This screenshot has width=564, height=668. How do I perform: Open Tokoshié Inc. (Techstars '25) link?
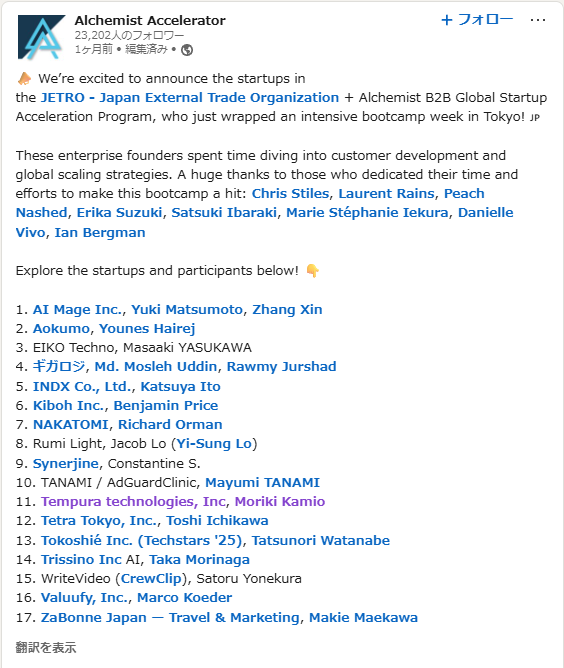pos(142,540)
